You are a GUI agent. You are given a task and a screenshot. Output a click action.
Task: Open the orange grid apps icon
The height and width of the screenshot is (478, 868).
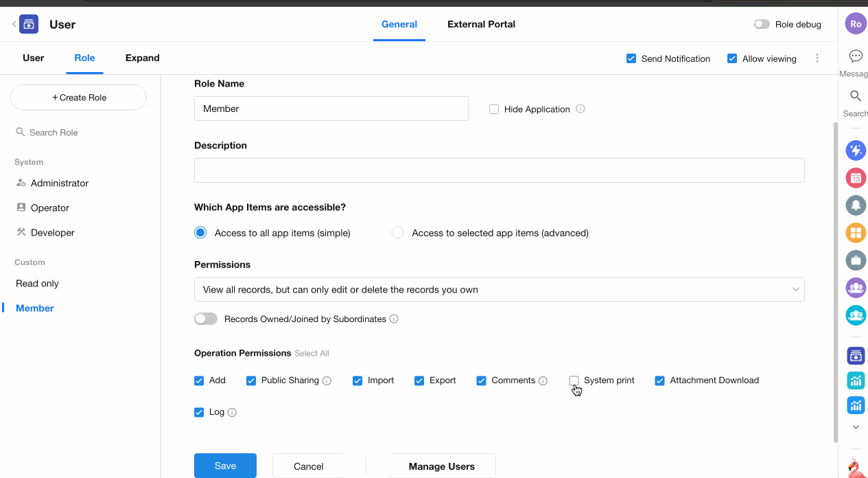(856, 233)
